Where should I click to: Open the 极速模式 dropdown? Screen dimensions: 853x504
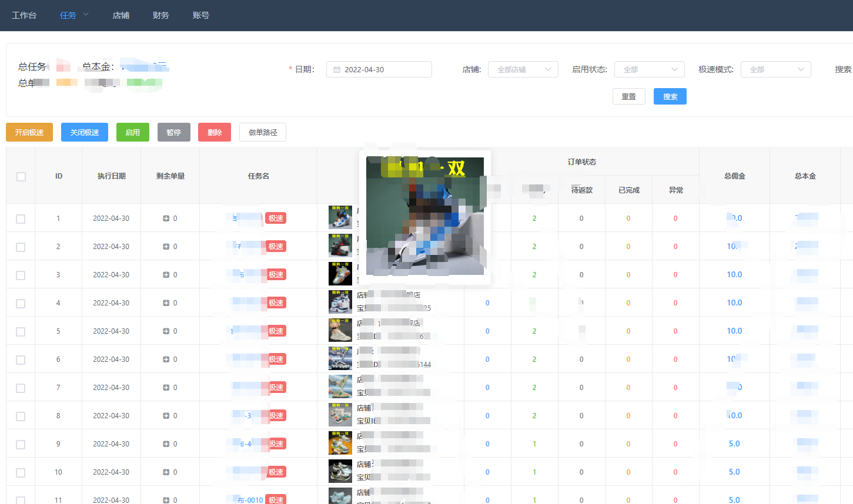coord(775,69)
